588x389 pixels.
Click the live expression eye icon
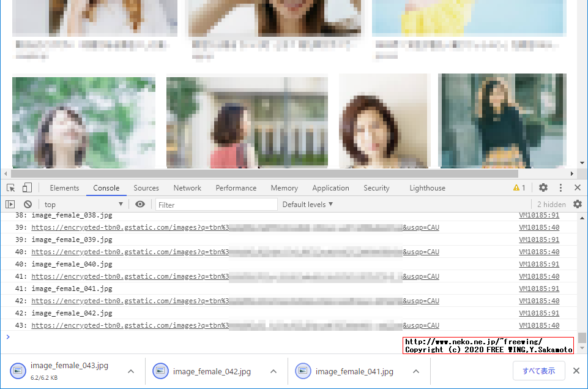tap(140, 205)
